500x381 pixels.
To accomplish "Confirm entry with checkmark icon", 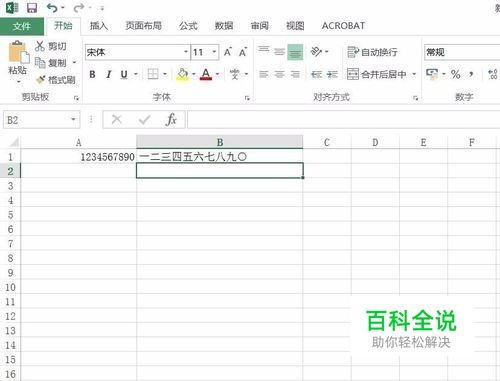I will [144, 119].
